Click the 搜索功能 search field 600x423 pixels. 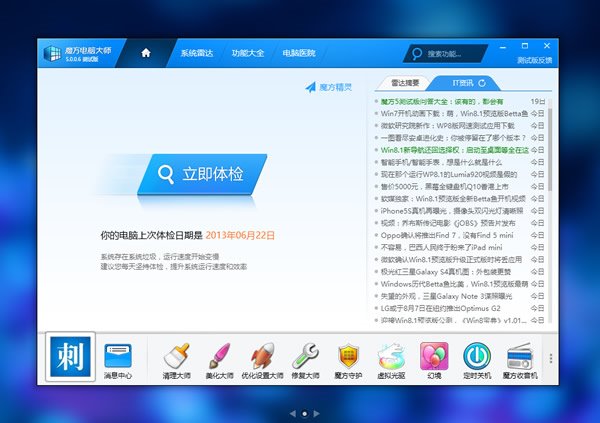[x=446, y=54]
